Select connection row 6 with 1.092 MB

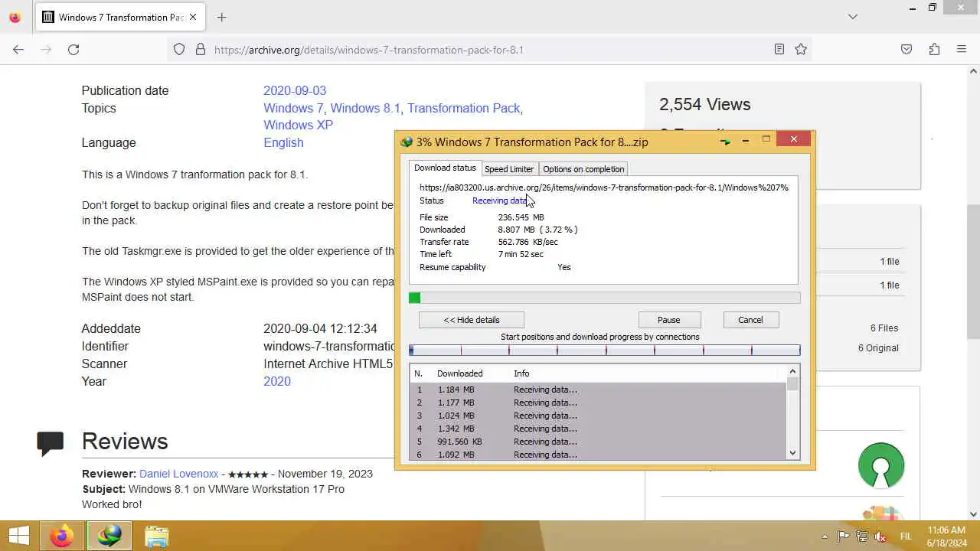(x=599, y=455)
